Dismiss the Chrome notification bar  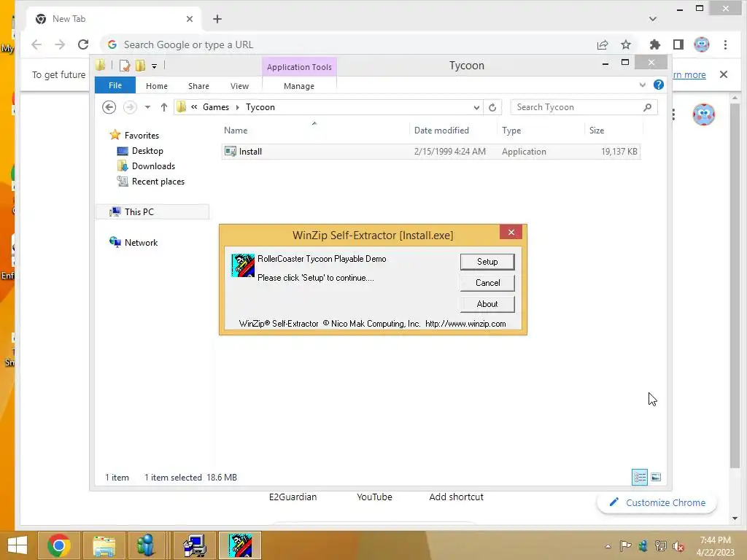tap(723, 74)
